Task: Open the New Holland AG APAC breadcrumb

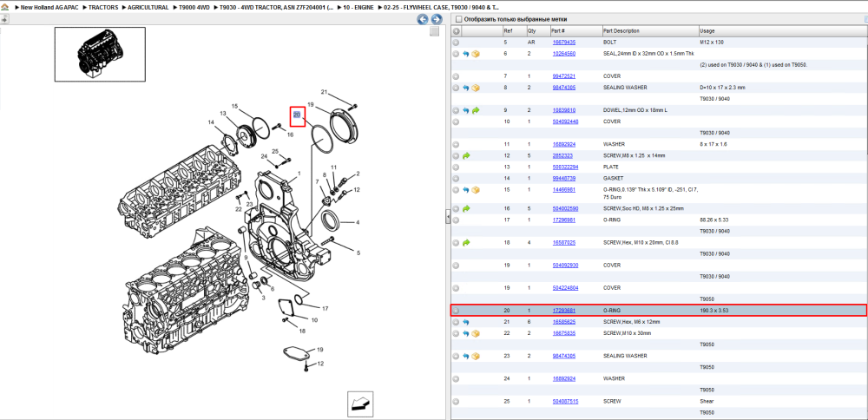Action: [50, 8]
